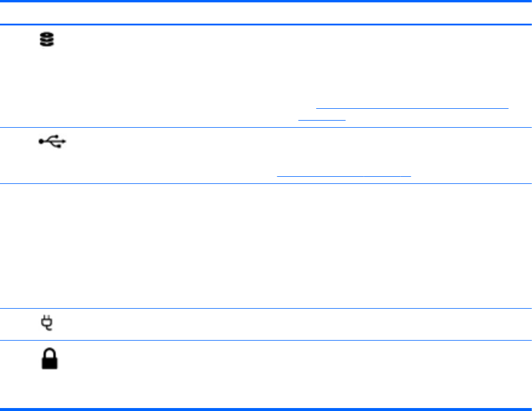
Task: Click the empty row without any icon
Action: [266, 245]
